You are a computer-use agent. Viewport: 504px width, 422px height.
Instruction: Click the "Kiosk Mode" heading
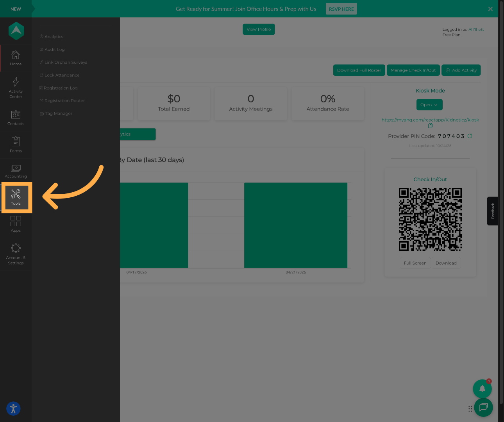430,91
